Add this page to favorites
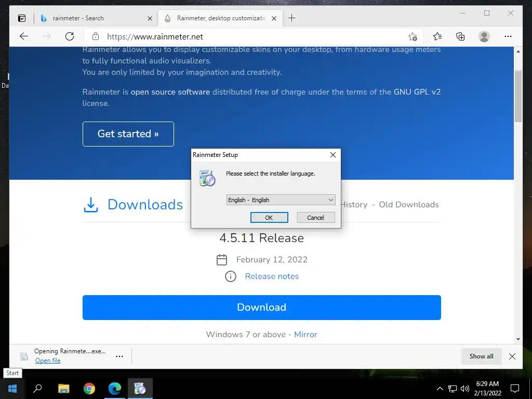 pyautogui.click(x=413, y=37)
